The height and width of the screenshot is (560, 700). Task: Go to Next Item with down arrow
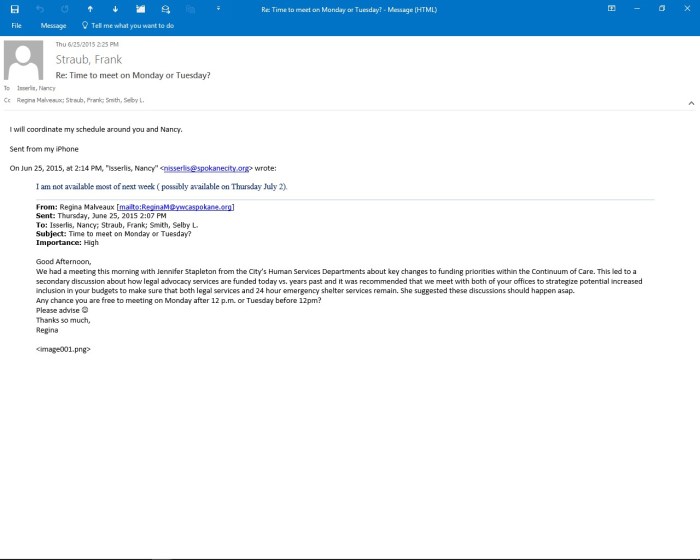[x=115, y=8]
